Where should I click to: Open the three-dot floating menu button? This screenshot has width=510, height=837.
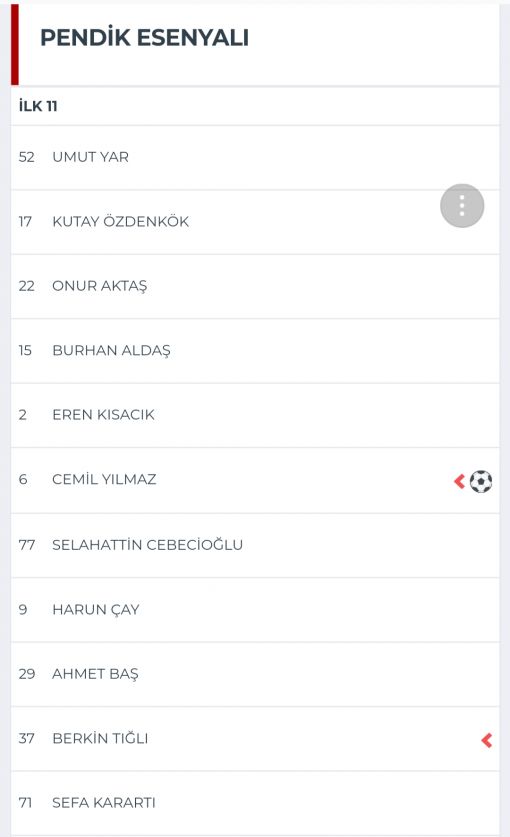click(462, 206)
